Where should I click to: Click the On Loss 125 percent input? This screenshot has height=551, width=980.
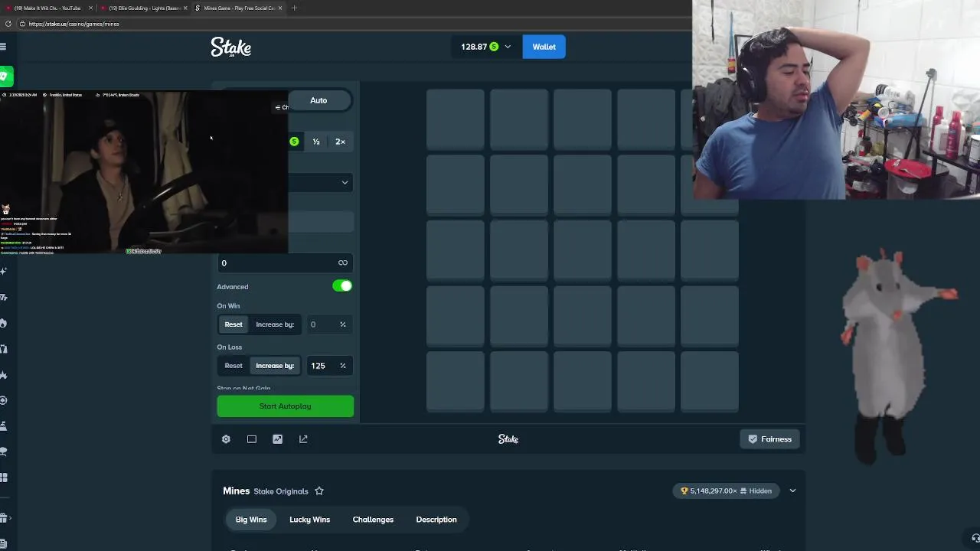point(328,366)
